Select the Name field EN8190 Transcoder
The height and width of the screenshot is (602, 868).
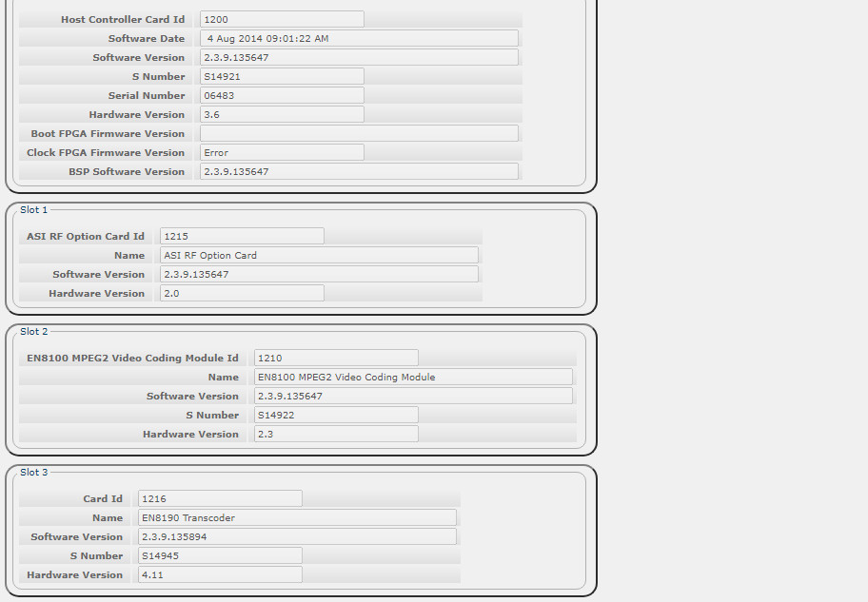[x=297, y=517]
